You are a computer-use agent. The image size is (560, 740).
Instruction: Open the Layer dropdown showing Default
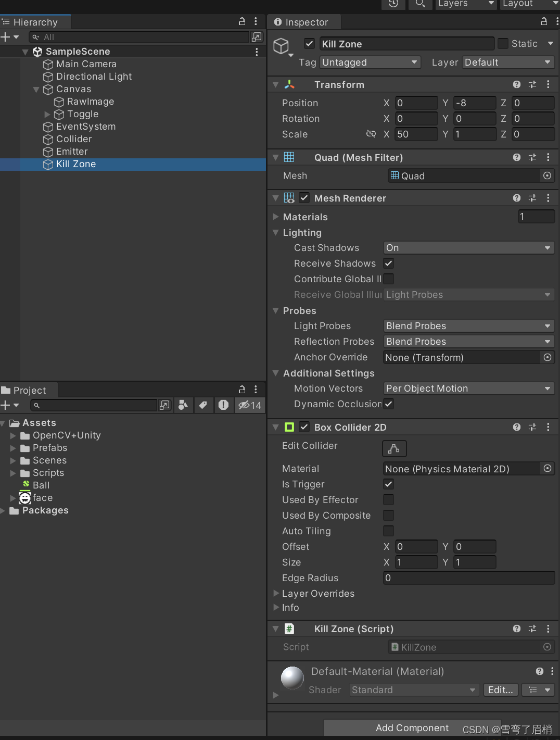tap(508, 62)
